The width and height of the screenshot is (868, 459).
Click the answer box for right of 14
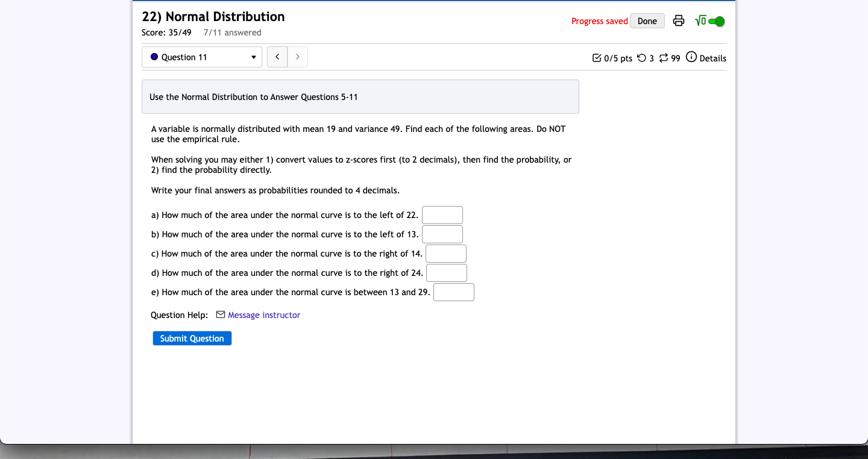coord(445,253)
